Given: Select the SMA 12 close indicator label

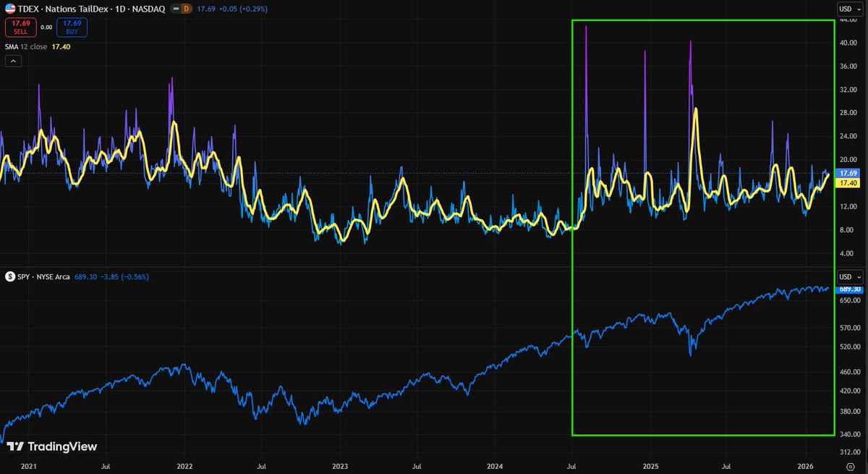Looking at the screenshot, I should pyautogui.click(x=27, y=46).
